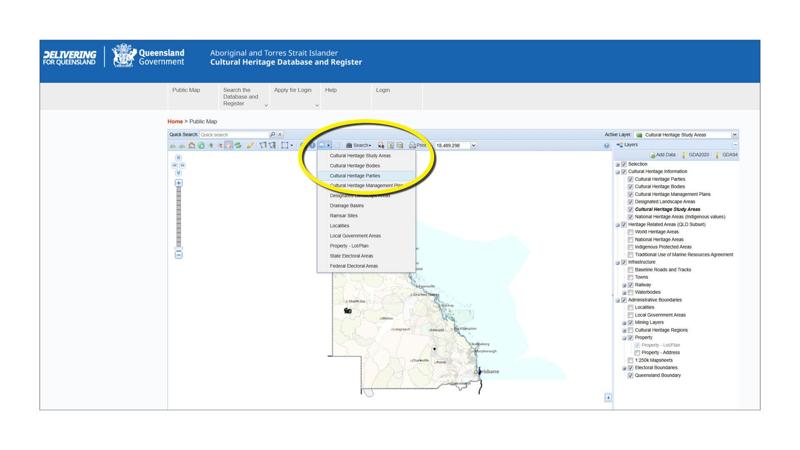The width and height of the screenshot is (800, 450).
Task: Click the vertical zoom level slider
Action: coord(179,215)
